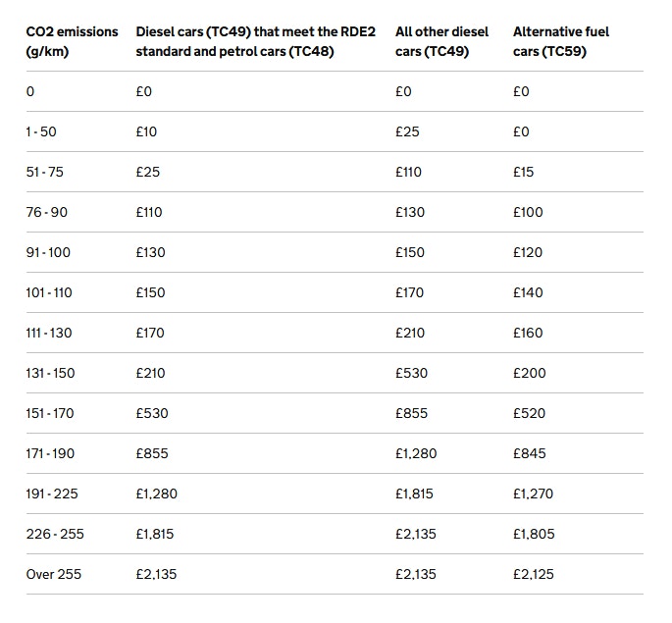The image size is (672, 623).
Task: Select the All other diesel cars (TC49) header
Action: tap(441, 41)
